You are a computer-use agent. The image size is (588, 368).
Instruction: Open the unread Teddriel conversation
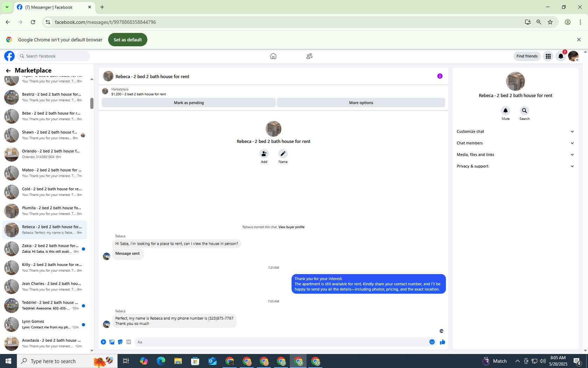pos(45,305)
